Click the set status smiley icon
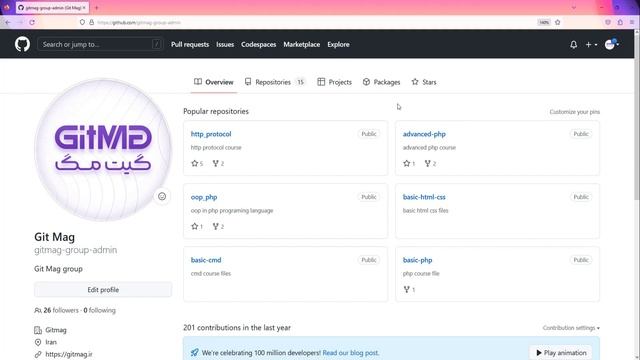 pos(162,196)
